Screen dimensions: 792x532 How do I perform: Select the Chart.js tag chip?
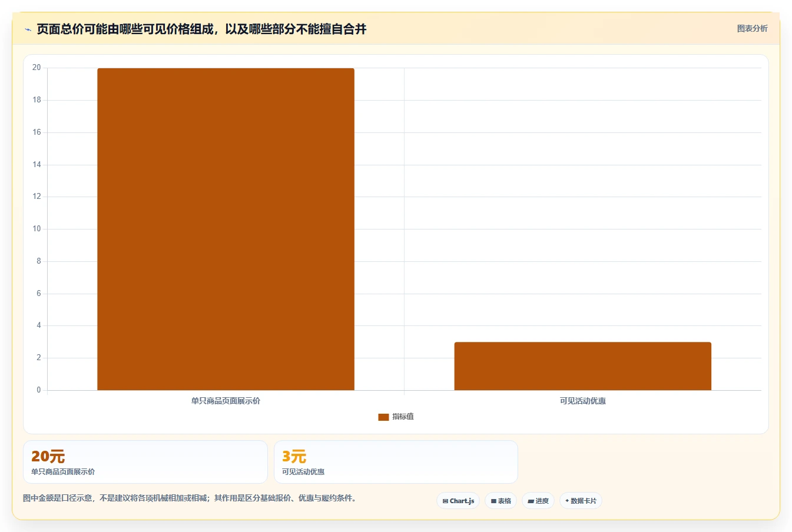(458, 501)
